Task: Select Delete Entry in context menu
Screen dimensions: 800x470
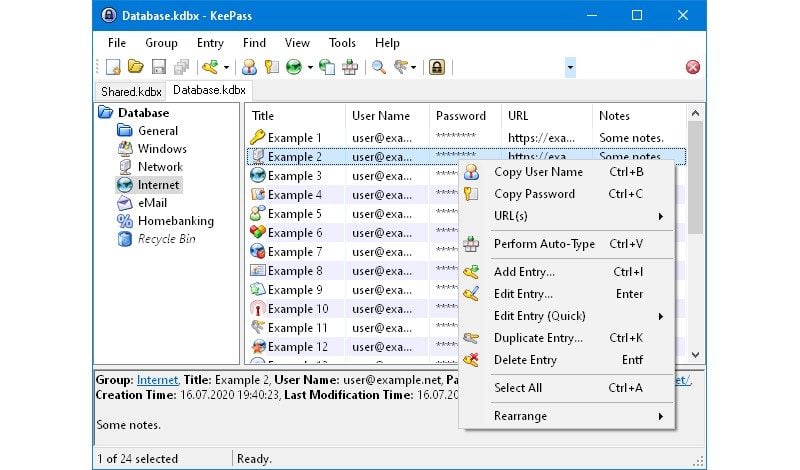Action: [x=525, y=360]
